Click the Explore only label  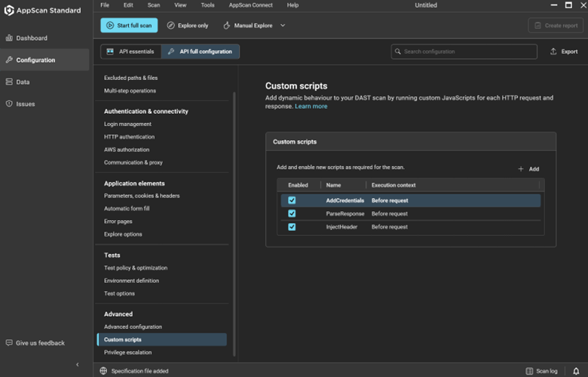(193, 26)
